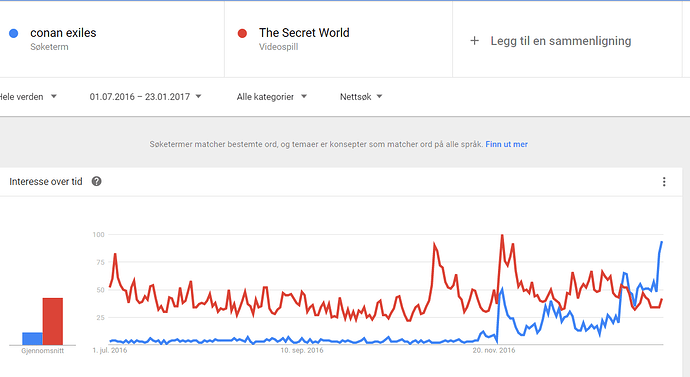Expand the Alle kategorier dropdown
This screenshot has width=690, height=377.
272,97
